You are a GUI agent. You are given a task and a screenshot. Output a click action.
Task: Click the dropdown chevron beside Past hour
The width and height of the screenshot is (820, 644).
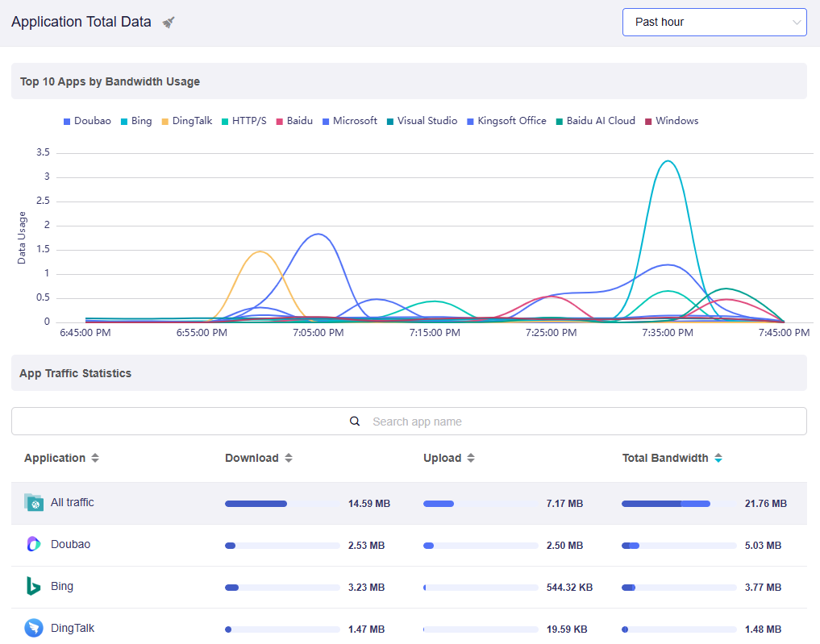click(797, 23)
